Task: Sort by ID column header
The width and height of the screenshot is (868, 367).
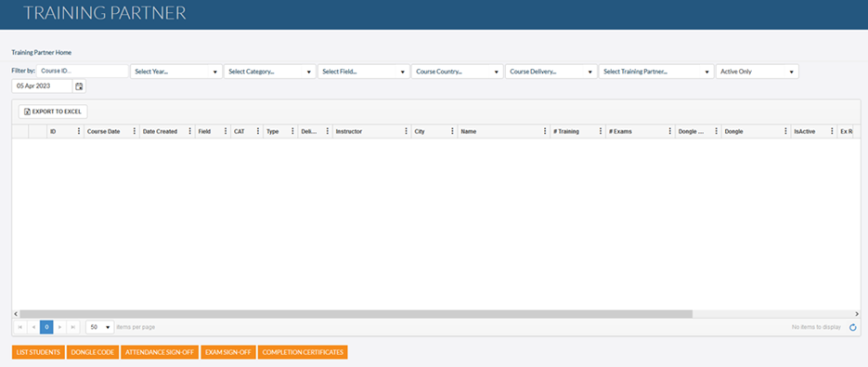Action: (53, 132)
